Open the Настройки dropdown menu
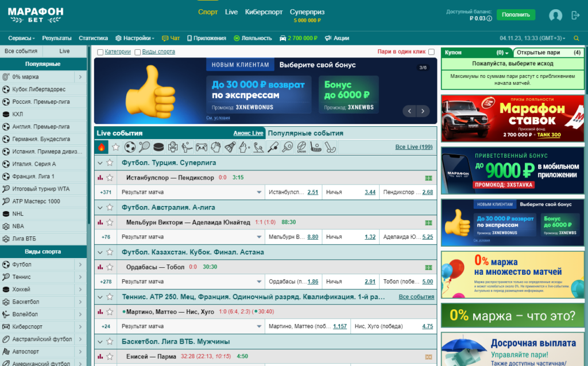Viewport: 588px width, 366px height. [x=134, y=38]
